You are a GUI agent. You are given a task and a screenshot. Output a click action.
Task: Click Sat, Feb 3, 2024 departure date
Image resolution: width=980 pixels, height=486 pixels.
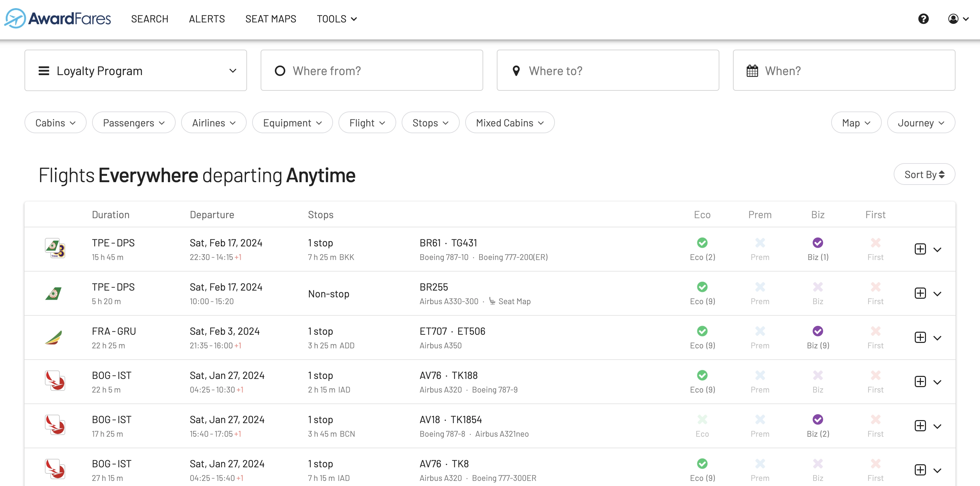225,331
